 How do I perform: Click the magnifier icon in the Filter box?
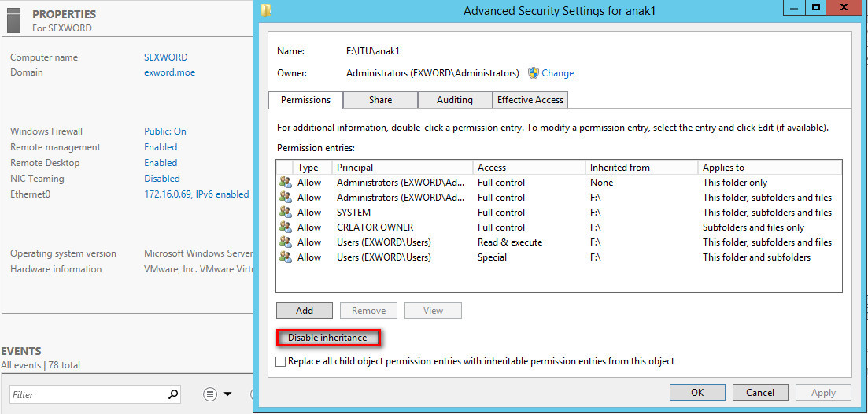click(173, 394)
